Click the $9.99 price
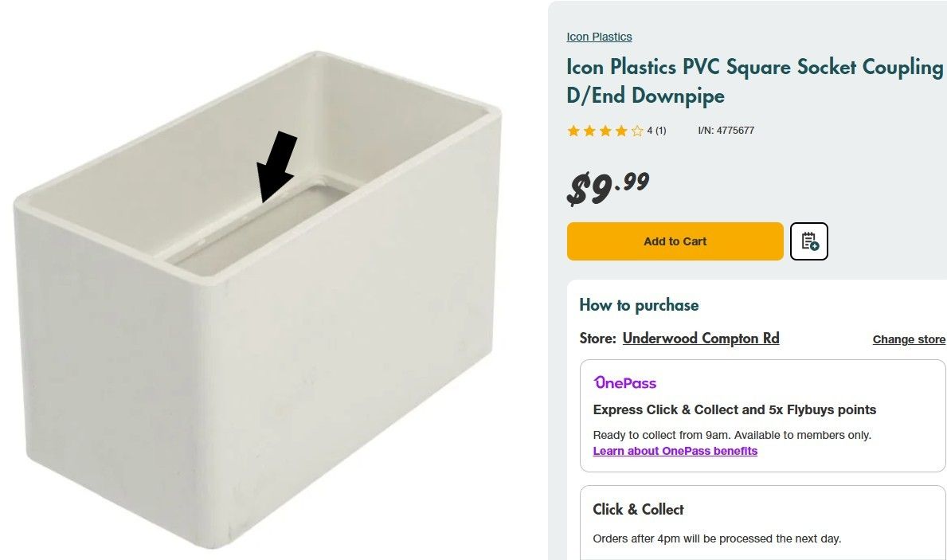Viewport: 947px width, 560px height. click(608, 188)
